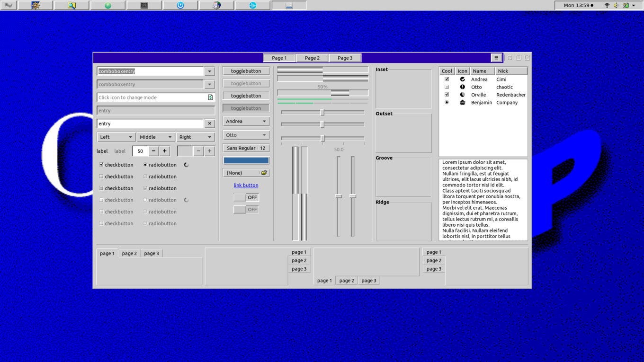
Task: Increase the spin value with the plus button
Action: tap(164, 151)
